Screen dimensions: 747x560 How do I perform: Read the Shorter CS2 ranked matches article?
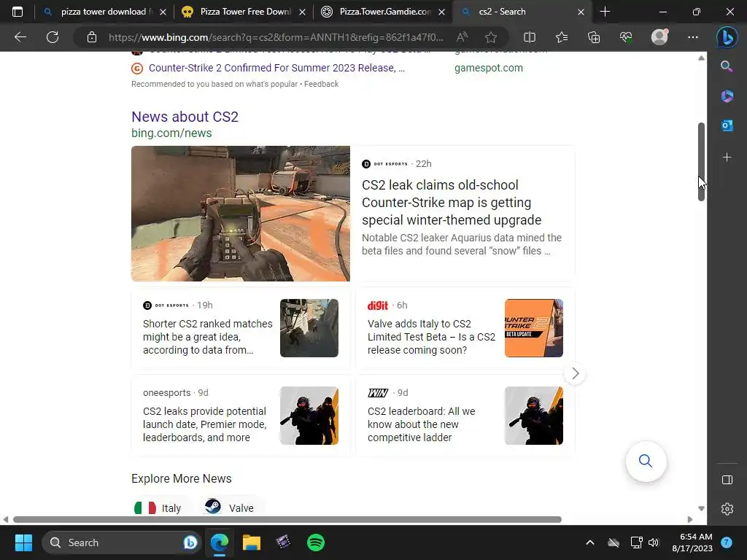pos(208,337)
